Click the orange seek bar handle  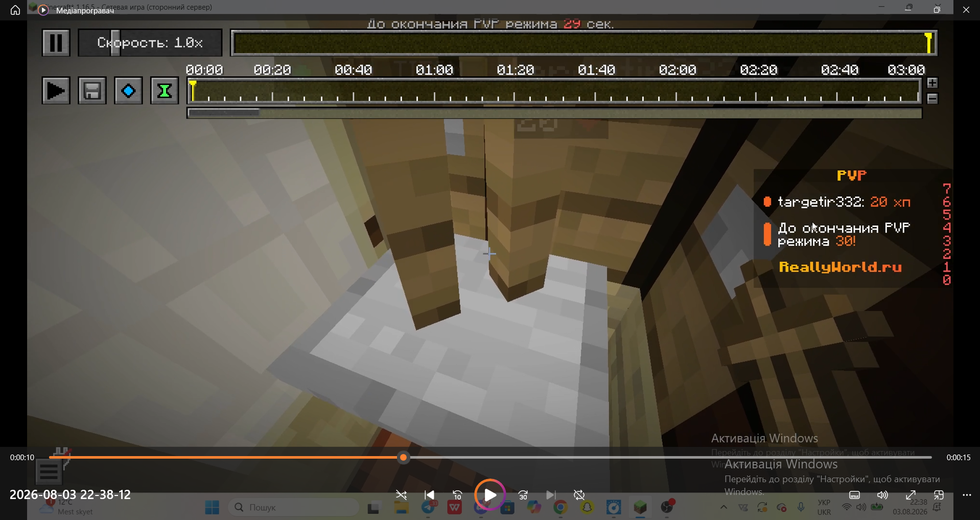(x=404, y=458)
